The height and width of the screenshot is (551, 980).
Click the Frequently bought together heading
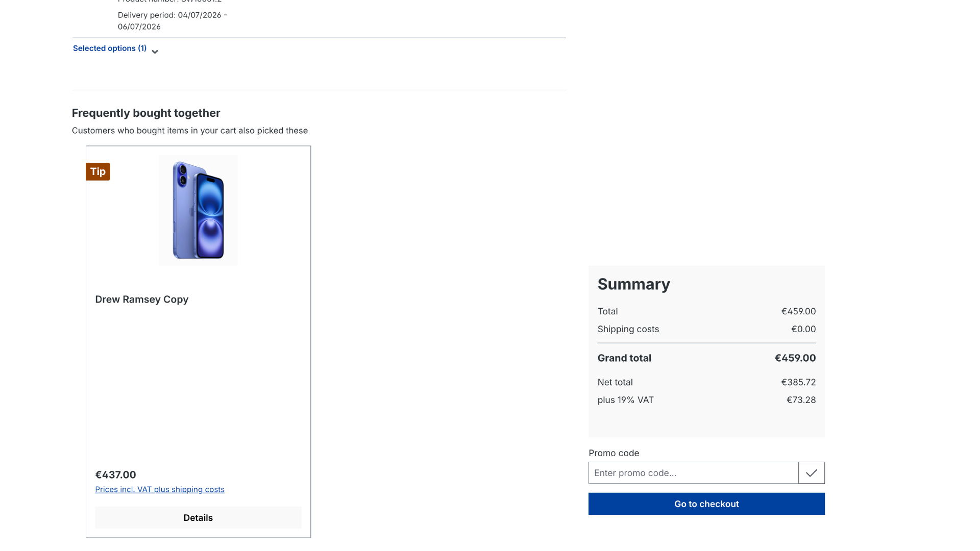(146, 113)
